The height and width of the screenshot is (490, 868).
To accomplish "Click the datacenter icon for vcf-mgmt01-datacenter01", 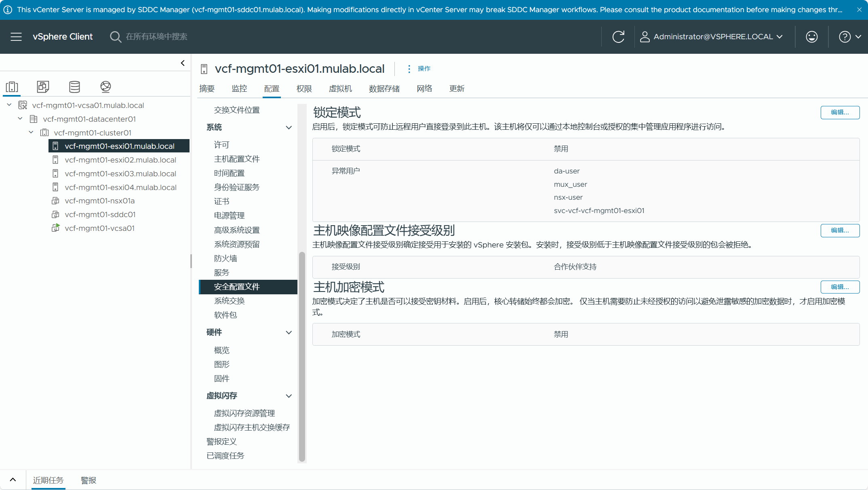I will 34,119.
